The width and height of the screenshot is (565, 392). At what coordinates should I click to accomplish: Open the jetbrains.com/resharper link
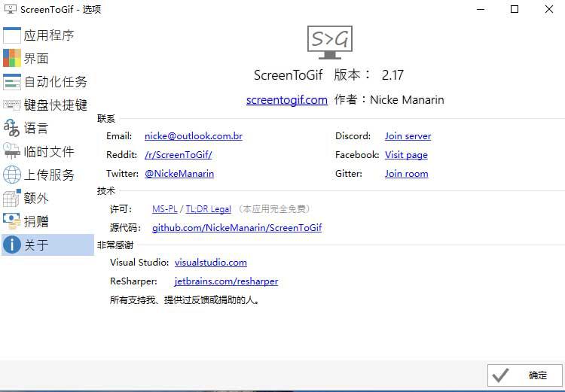(x=226, y=281)
